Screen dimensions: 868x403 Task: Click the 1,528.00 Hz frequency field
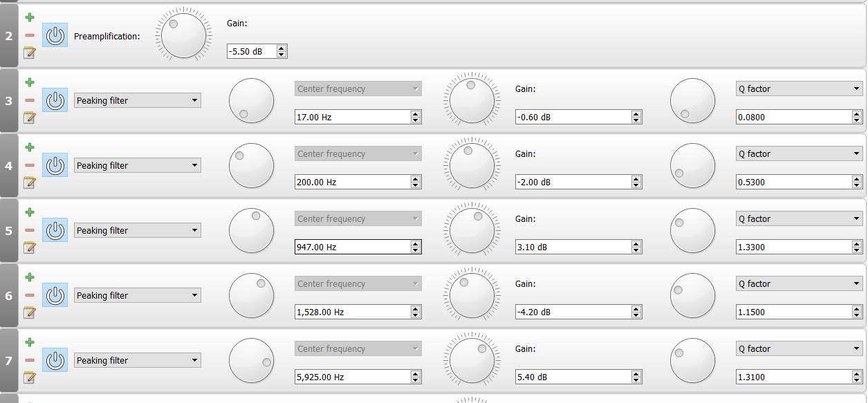(x=358, y=312)
